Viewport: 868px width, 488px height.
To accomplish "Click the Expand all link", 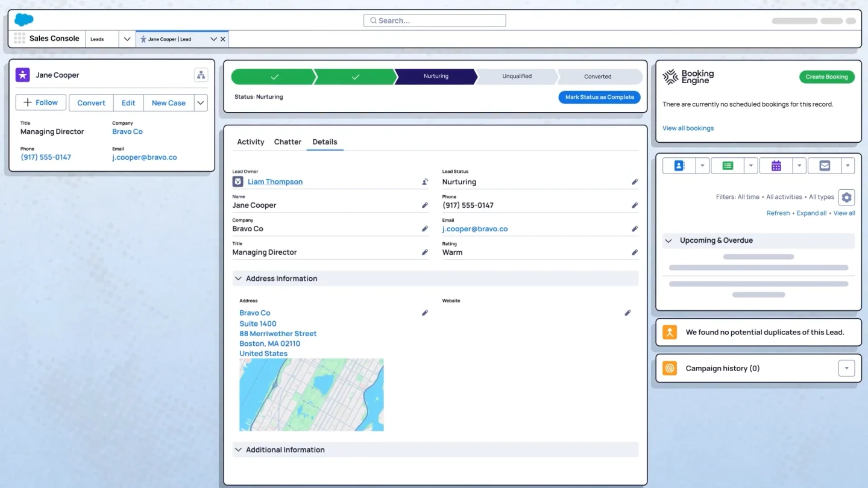I will [811, 213].
